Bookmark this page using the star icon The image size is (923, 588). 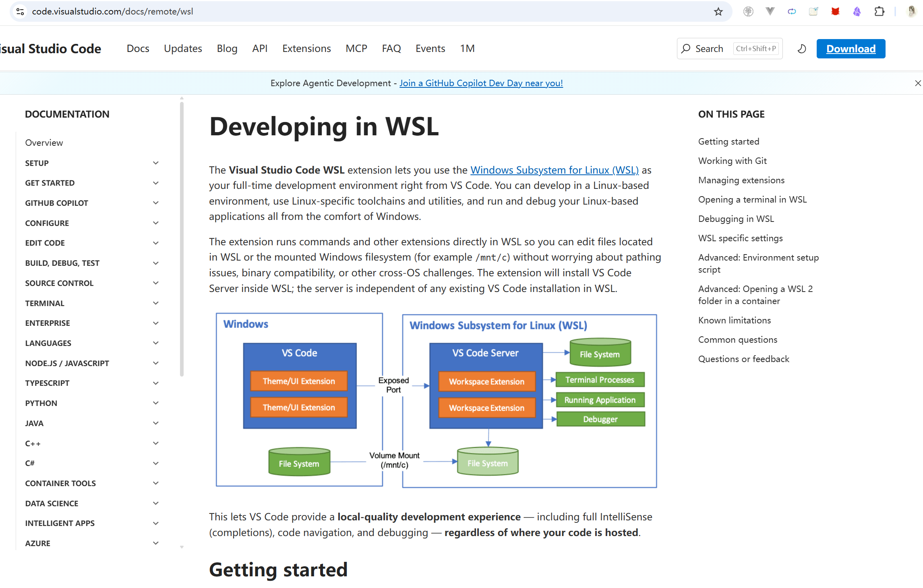(x=718, y=11)
